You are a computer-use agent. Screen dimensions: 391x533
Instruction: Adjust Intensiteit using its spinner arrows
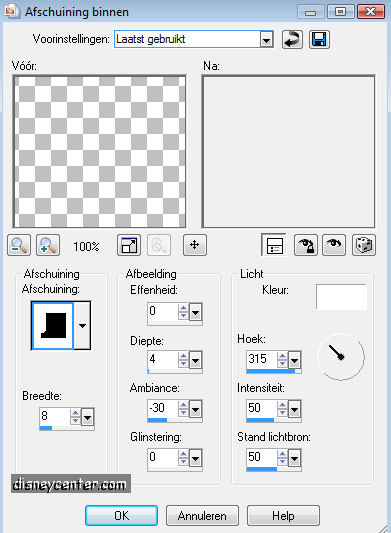[x=282, y=409]
